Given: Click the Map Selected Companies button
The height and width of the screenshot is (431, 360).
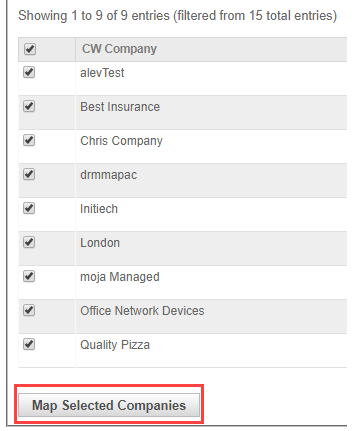Looking at the screenshot, I should point(109,405).
